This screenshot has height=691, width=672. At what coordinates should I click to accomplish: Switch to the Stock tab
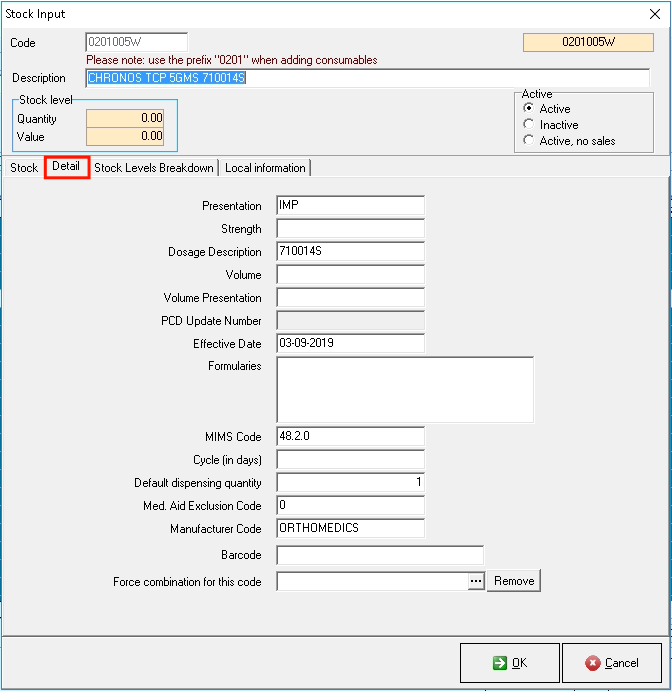[24, 168]
